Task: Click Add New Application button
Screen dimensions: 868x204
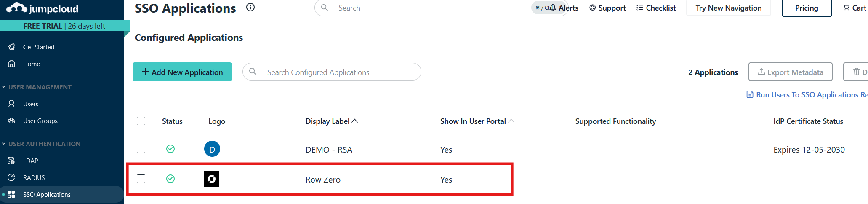Action: coord(182,72)
